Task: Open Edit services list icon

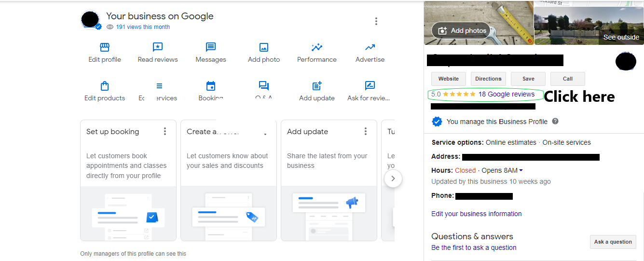Action: 159,86
